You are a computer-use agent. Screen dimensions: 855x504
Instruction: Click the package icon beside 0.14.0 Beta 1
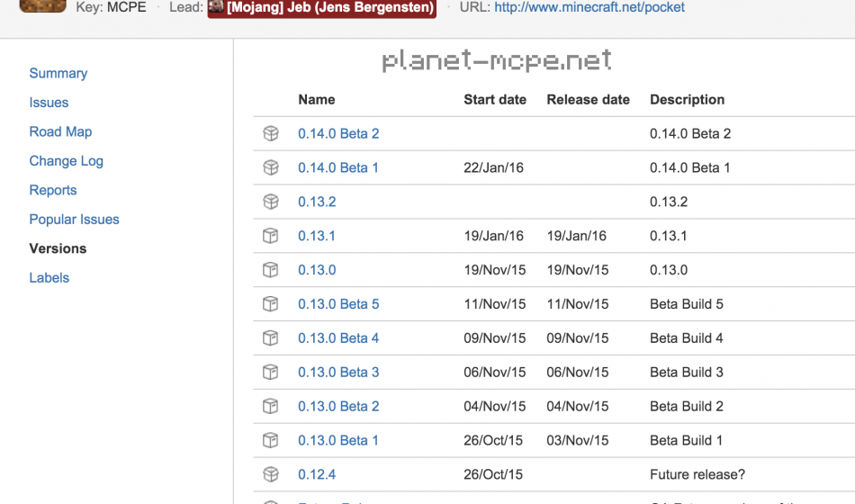pos(270,168)
